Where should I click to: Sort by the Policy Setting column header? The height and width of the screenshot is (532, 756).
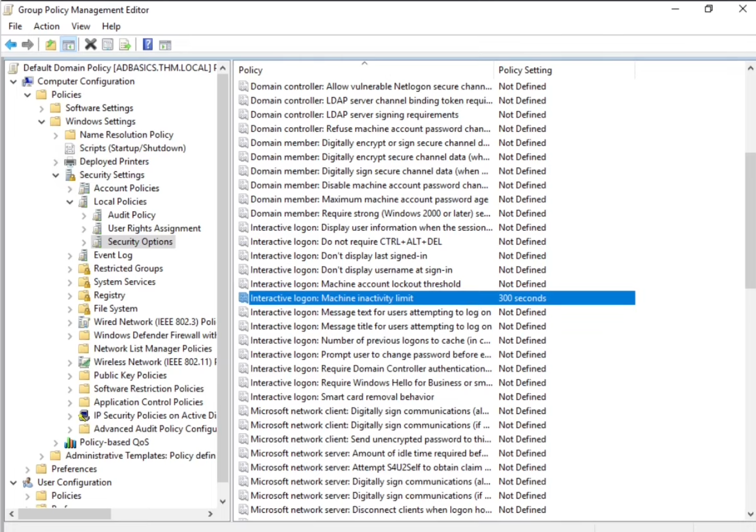pos(525,70)
